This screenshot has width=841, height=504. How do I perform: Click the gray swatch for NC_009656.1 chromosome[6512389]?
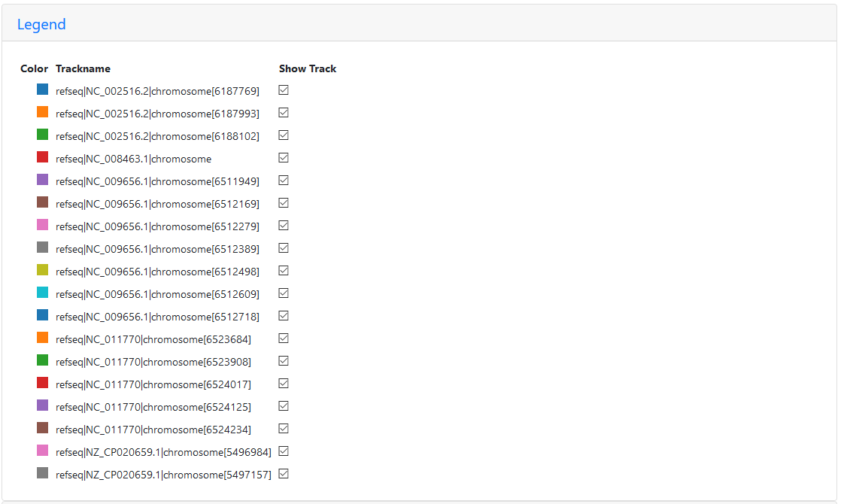pyautogui.click(x=42, y=247)
